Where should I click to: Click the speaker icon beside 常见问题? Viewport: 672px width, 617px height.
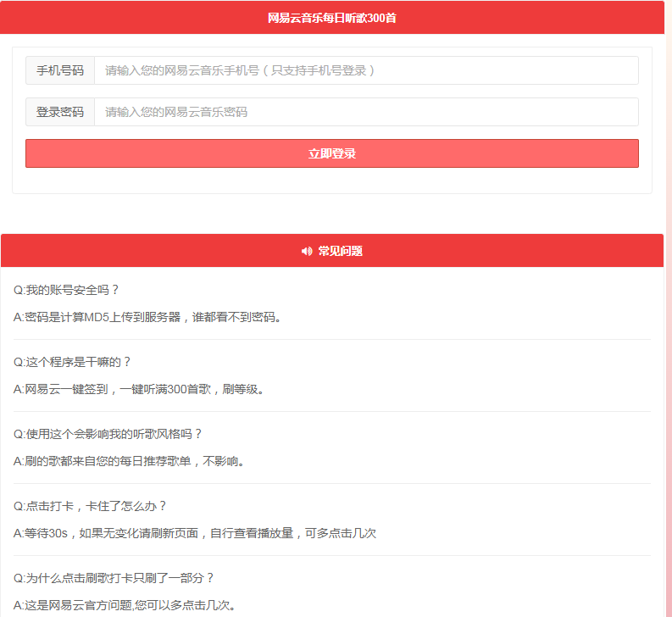pyautogui.click(x=307, y=251)
